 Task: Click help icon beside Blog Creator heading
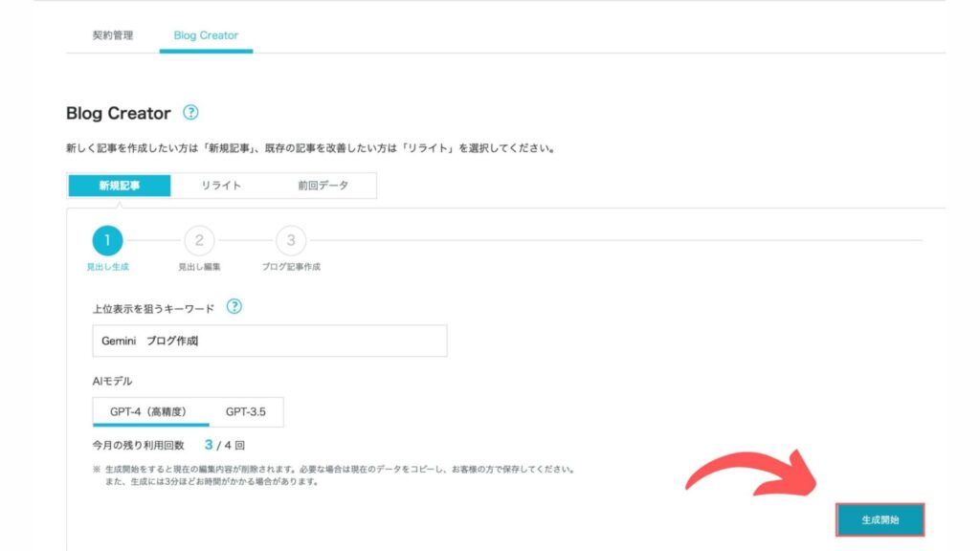[x=190, y=113]
